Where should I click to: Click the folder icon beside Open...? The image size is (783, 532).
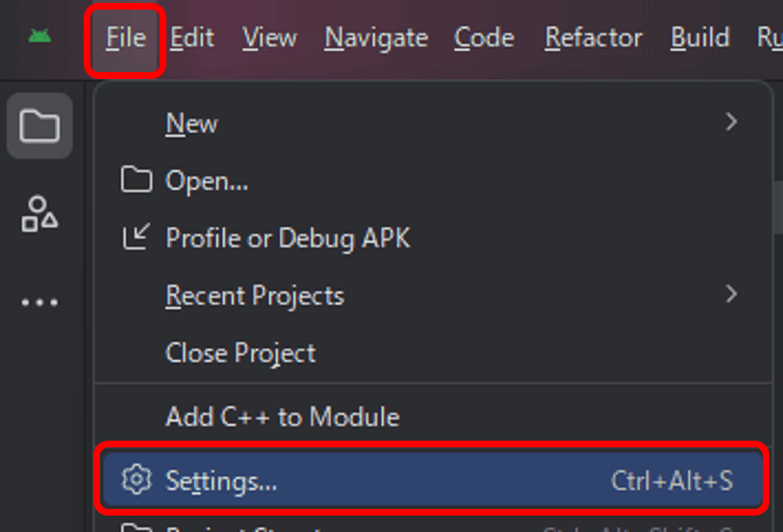(x=137, y=180)
